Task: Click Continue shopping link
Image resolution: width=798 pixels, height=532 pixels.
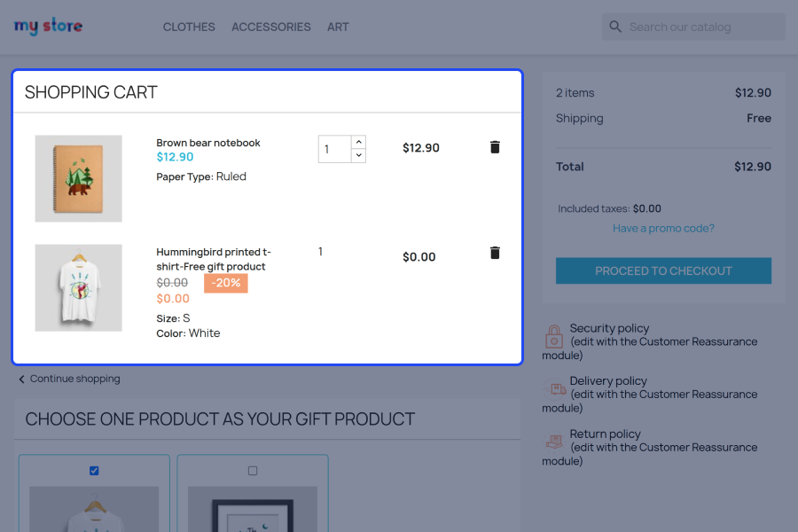Action: click(74, 379)
